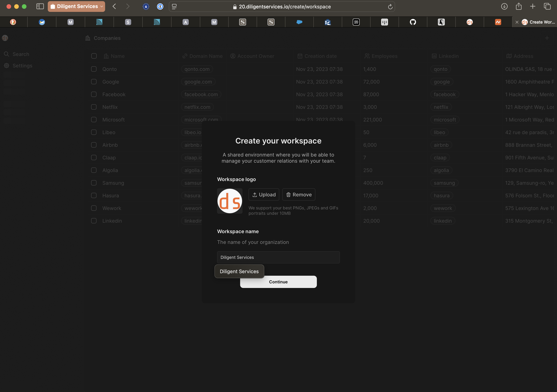This screenshot has width=557, height=392.
Task: Go forward with the forward arrow
Action: click(x=128, y=6)
